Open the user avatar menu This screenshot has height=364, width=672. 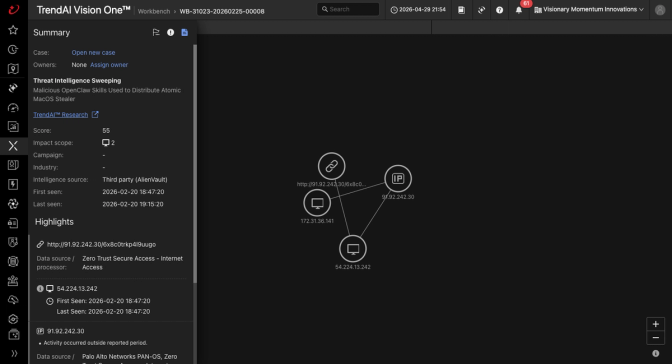click(x=660, y=9)
